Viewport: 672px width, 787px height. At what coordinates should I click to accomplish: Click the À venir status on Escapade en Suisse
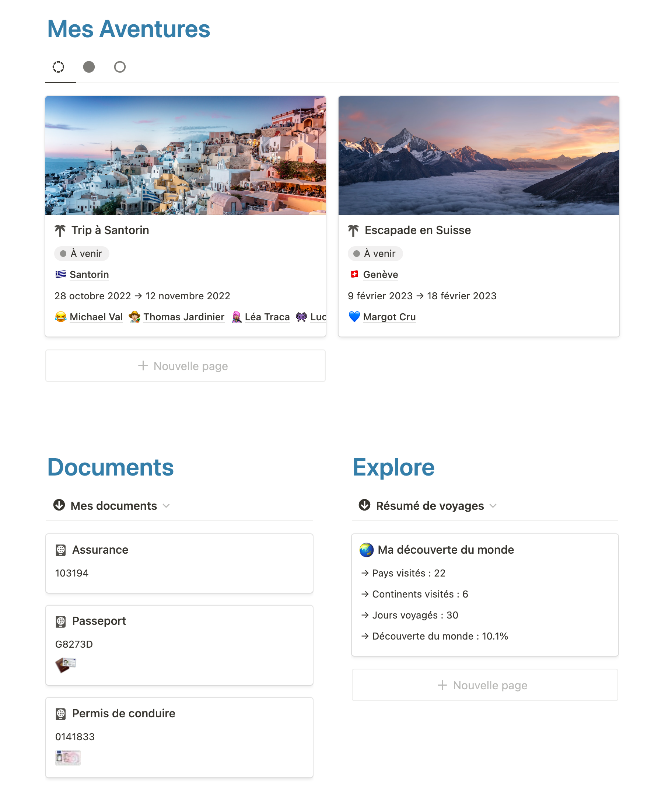click(x=375, y=253)
